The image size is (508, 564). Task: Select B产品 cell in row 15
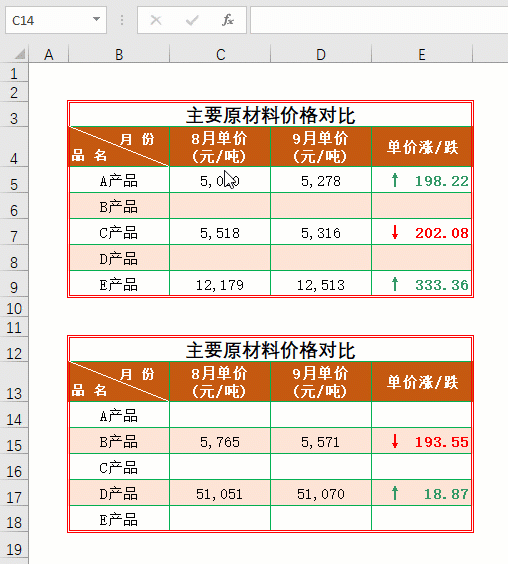pyautogui.click(x=119, y=441)
